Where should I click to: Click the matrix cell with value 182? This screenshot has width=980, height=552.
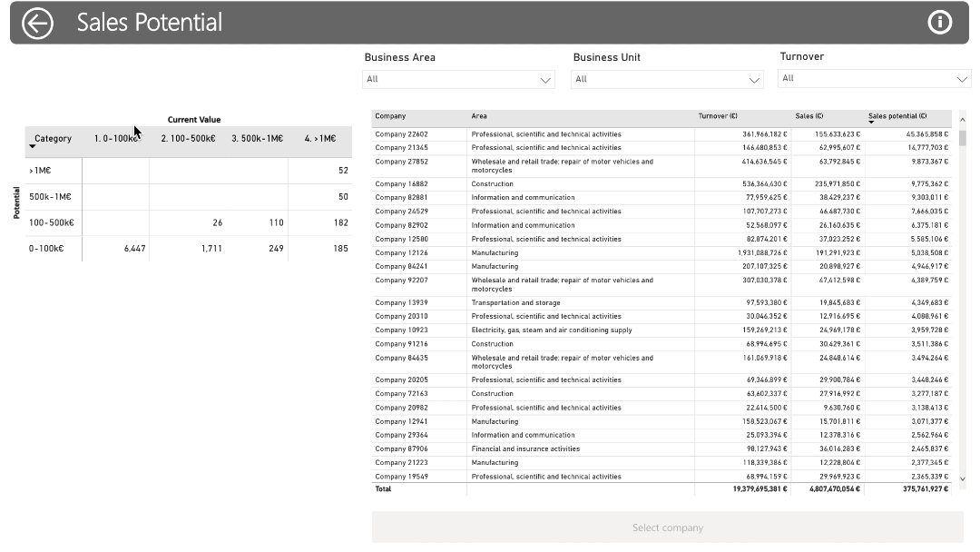point(320,222)
